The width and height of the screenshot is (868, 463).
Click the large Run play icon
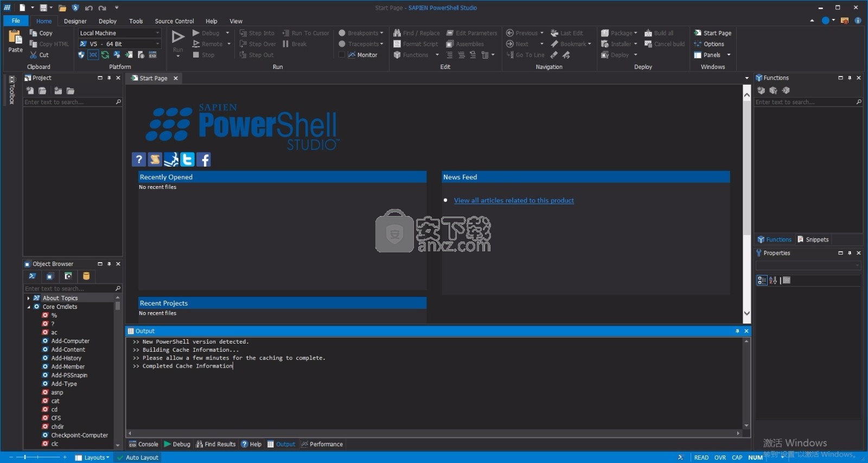tap(178, 37)
